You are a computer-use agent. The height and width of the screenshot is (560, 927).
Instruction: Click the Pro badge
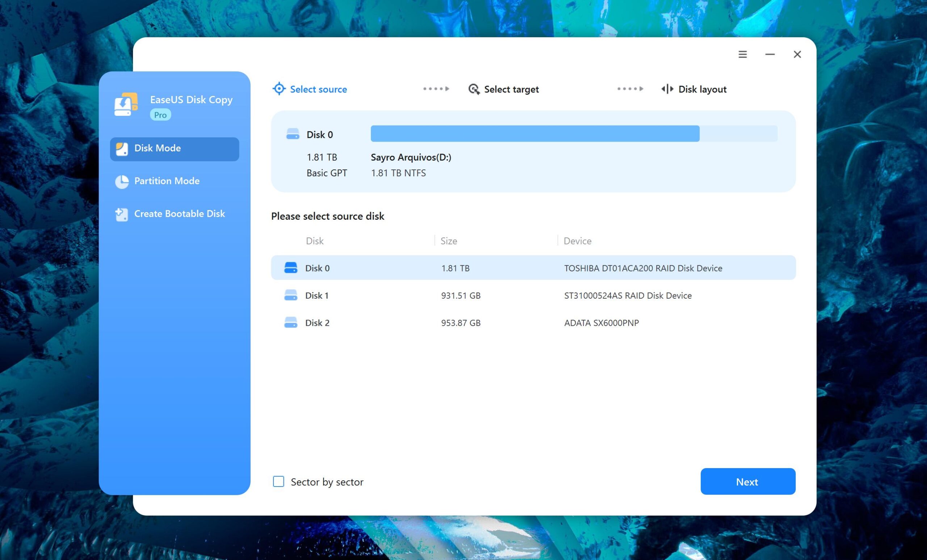click(x=160, y=115)
